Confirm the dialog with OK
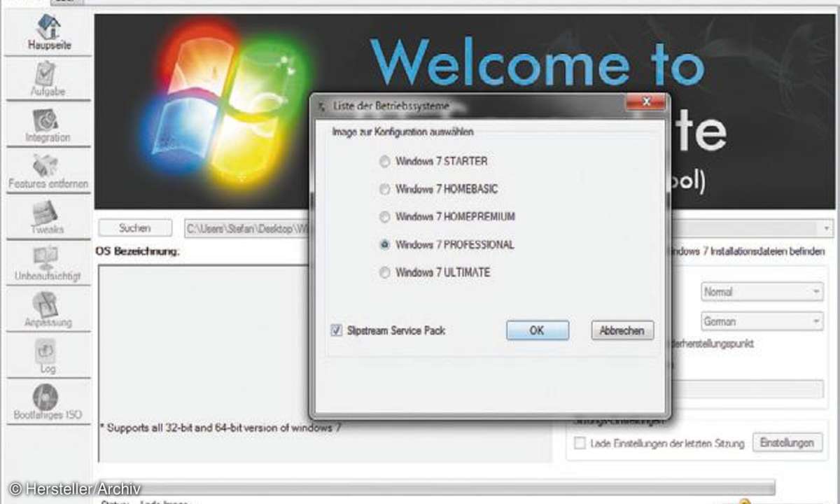840x504 pixels. [x=537, y=330]
